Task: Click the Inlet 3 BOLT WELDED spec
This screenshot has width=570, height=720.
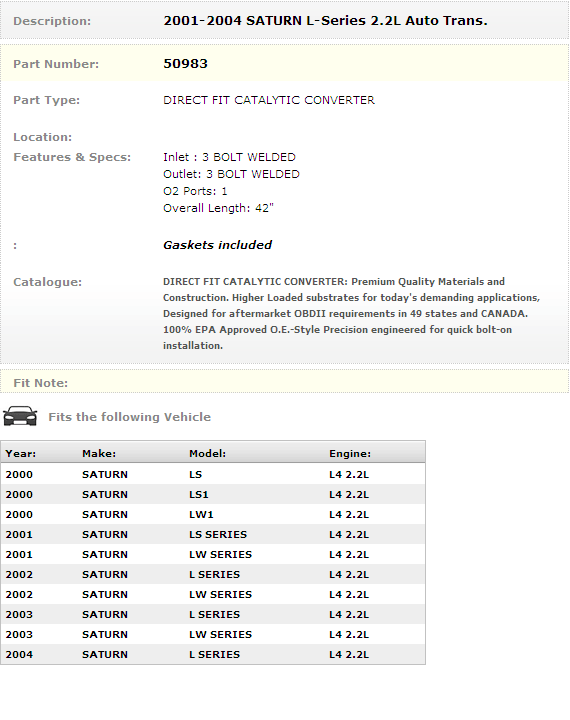Action: (x=230, y=157)
